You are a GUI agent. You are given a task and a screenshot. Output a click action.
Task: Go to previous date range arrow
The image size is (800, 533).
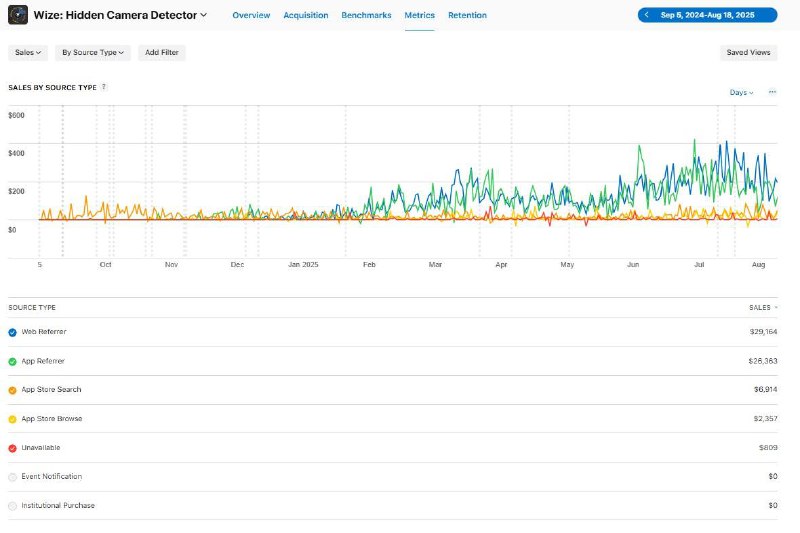(x=646, y=15)
